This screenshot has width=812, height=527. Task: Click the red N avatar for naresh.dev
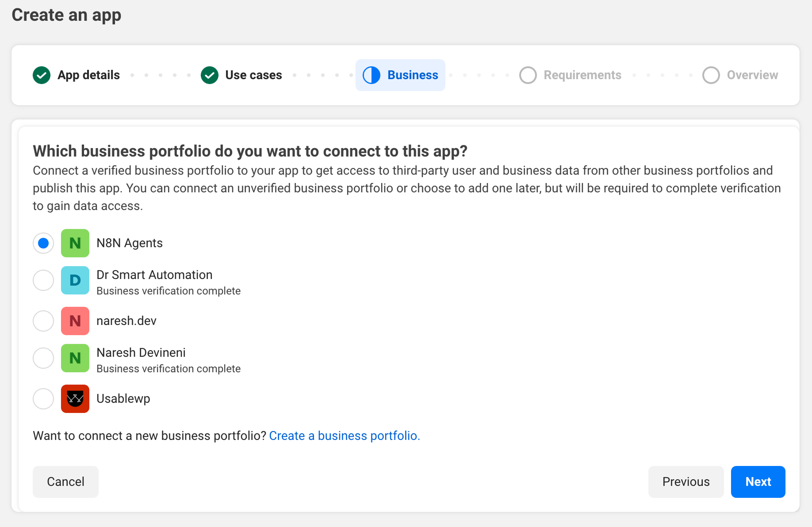tap(75, 321)
